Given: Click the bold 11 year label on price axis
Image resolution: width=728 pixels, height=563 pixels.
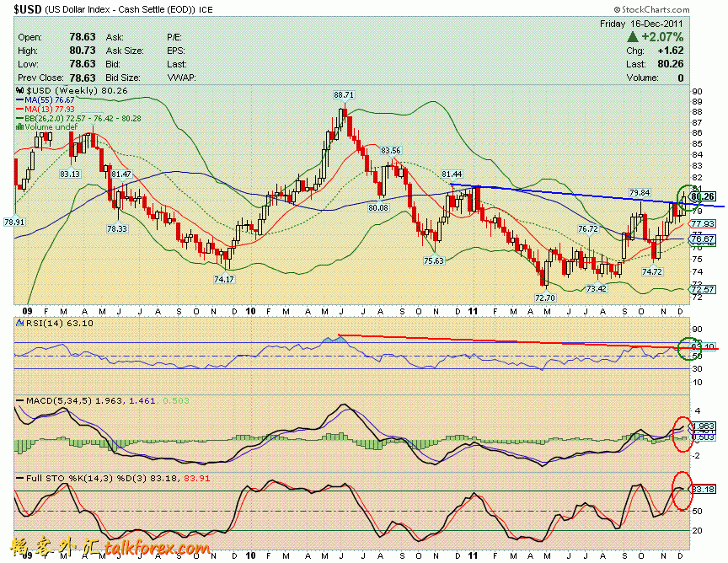Looking at the screenshot, I should (x=473, y=311).
